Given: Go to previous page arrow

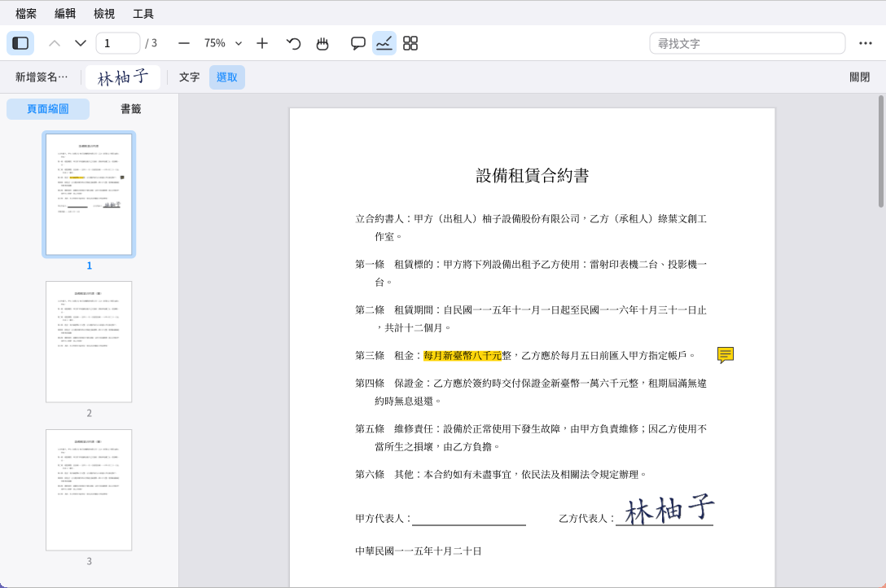Looking at the screenshot, I should 55,43.
